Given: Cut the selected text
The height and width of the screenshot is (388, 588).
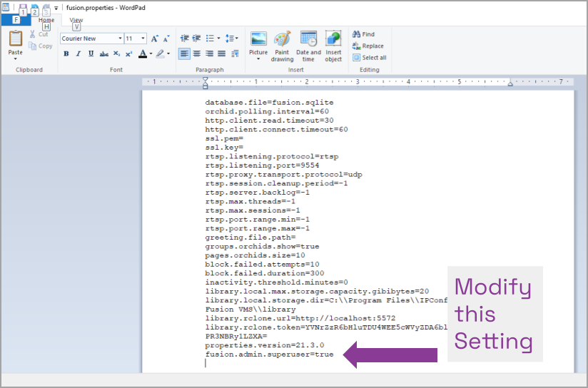Looking at the screenshot, I should tap(39, 34).
